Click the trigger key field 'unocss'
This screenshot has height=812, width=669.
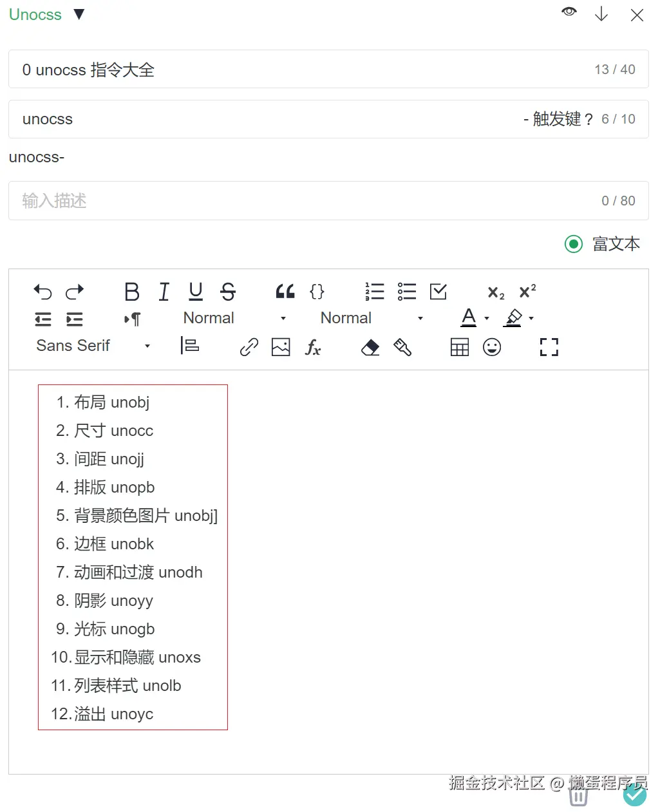click(328, 119)
